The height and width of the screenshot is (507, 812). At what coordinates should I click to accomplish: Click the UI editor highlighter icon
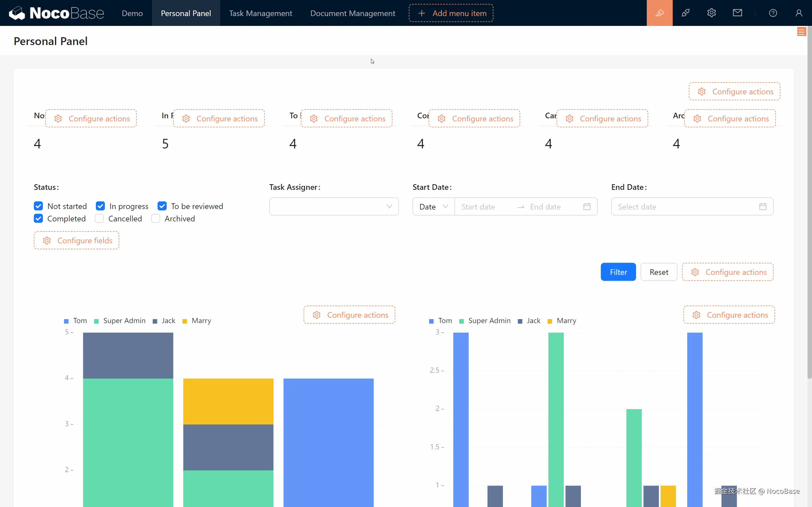click(x=659, y=13)
